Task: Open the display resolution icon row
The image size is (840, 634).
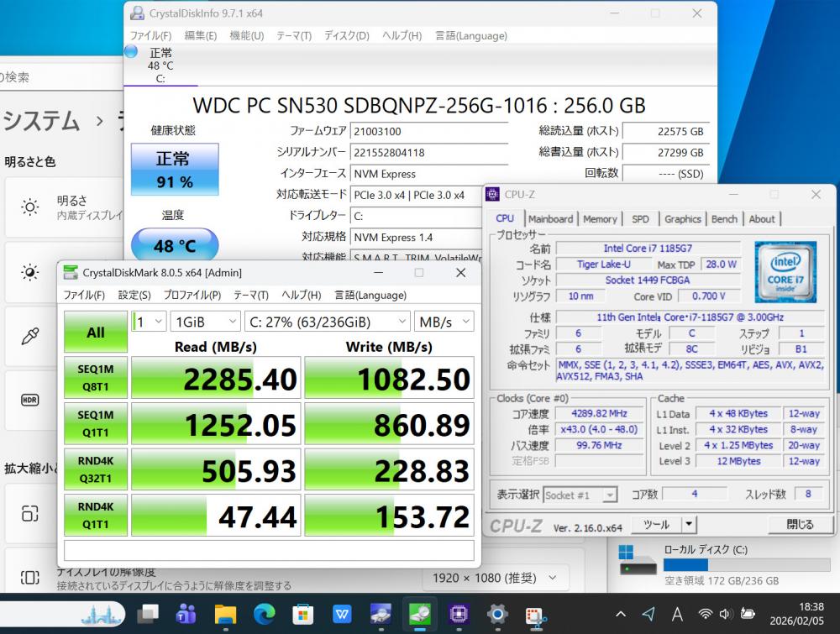Action: click(x=30, y=577)
